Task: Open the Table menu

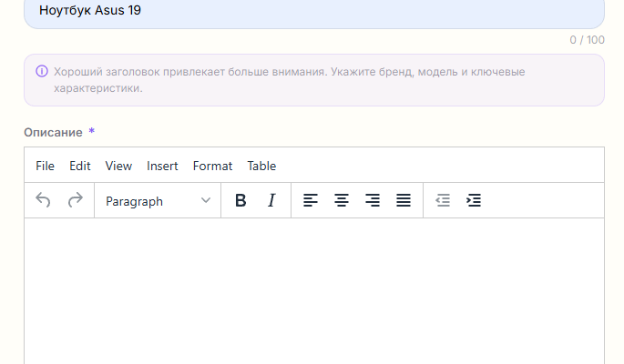Action: pyautogui.click(x=261, y=166)
